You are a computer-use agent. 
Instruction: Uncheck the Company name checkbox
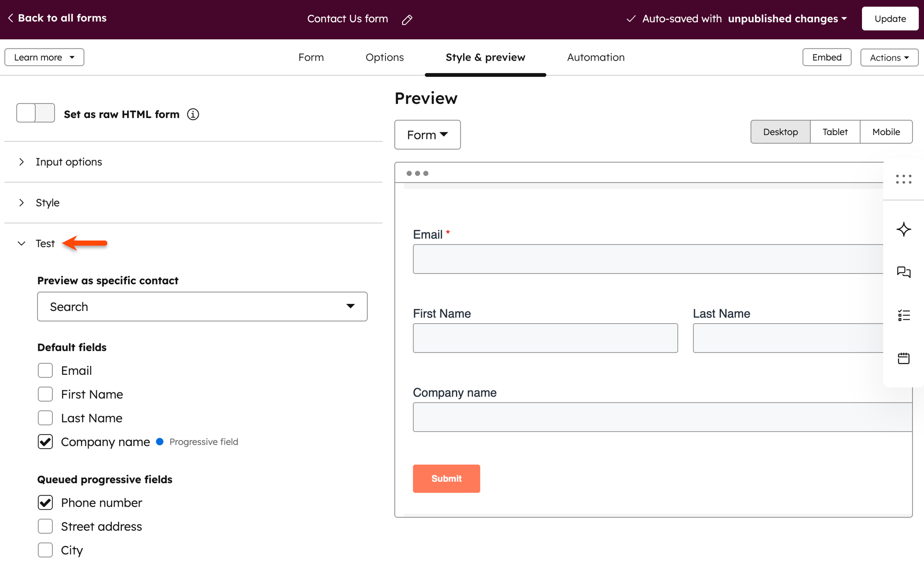(x=45, y=442)
